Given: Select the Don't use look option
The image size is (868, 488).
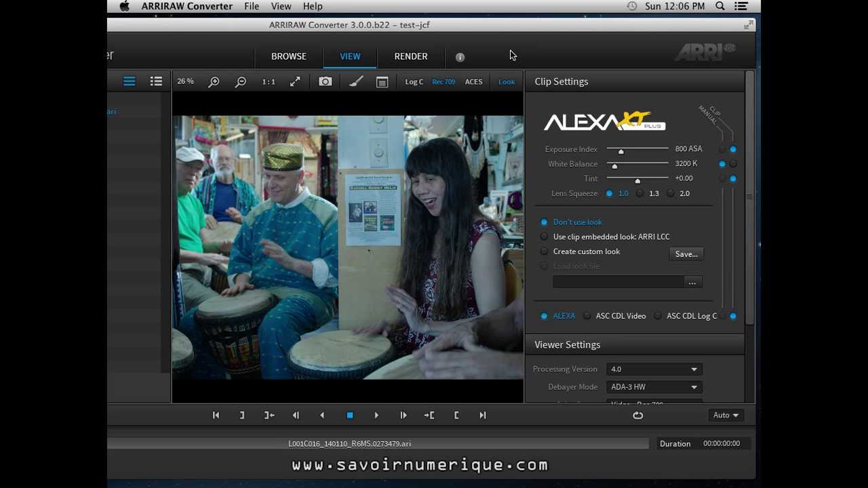Looking at the screenshot, I should click(544, 222).
